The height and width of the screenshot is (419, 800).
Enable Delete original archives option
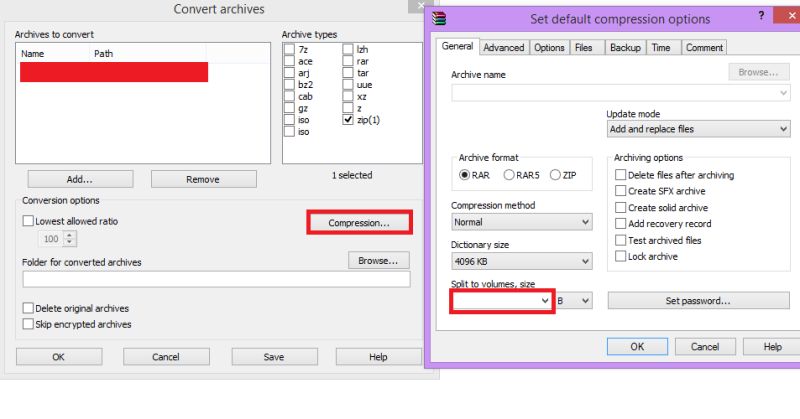pyautogui.click(x=28, y=308)
